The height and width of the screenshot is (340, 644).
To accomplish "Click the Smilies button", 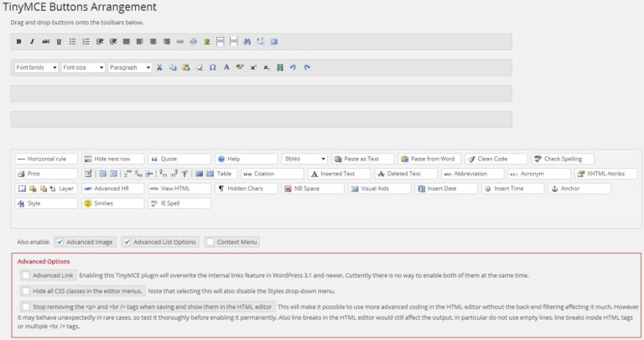I will (x=113, y=203).
